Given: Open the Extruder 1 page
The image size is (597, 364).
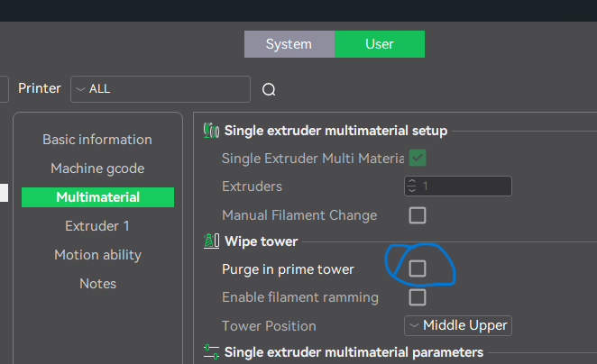Looking at the screenshot, I should (97, 226).
